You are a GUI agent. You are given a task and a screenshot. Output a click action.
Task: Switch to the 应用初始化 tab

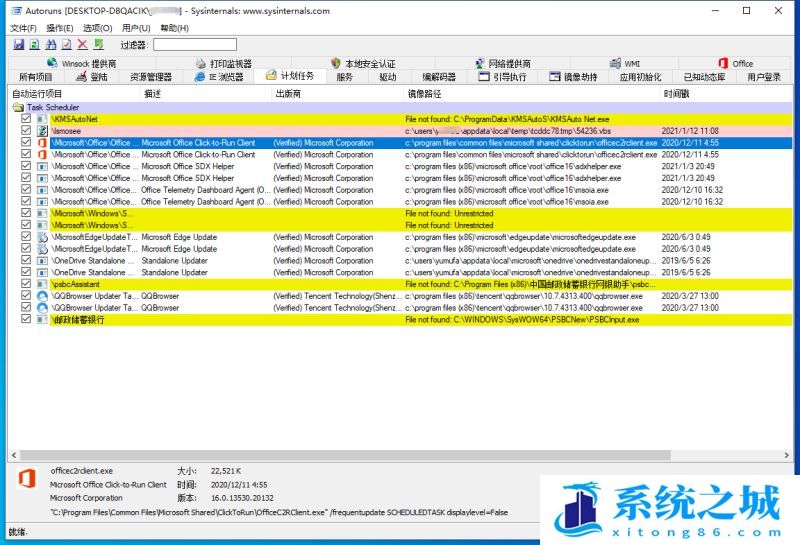(640, 77)
